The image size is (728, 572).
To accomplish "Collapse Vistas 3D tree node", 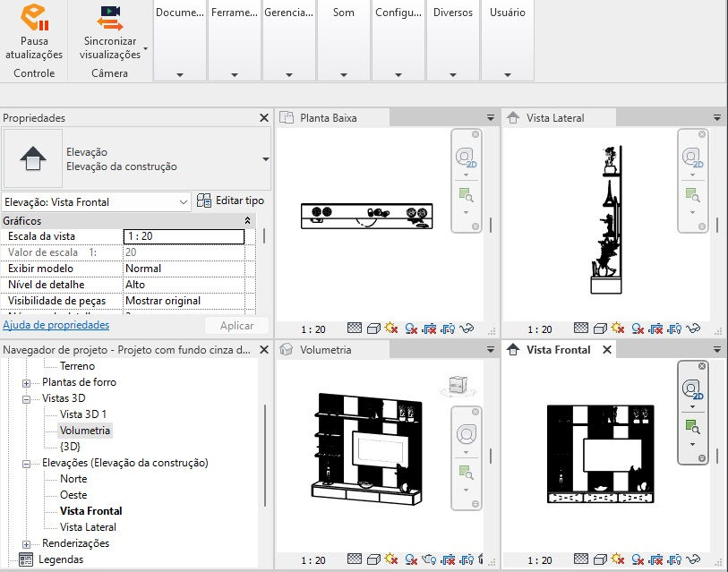I will point(27,399).
